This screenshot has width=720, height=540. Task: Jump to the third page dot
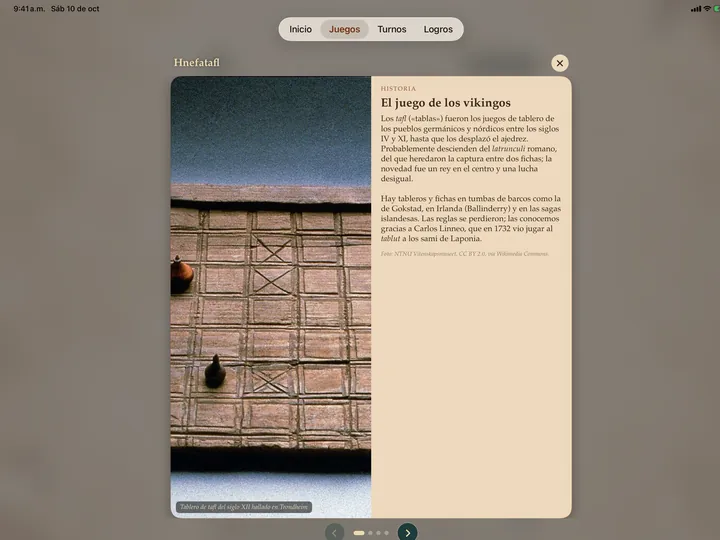pos(378,533)
